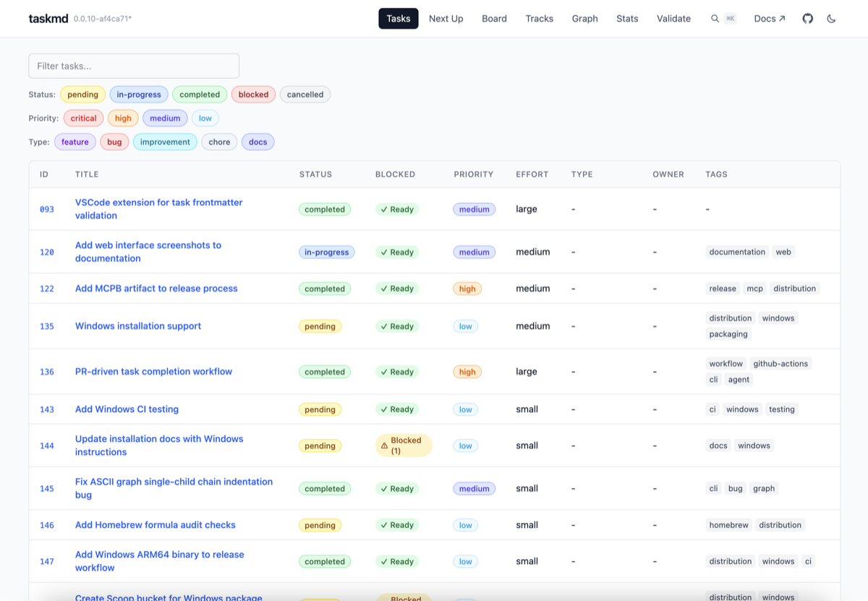The width and height of the screenshot is (868, 601).
Task: Open the Windows installation support task
Action: (138, 325)
